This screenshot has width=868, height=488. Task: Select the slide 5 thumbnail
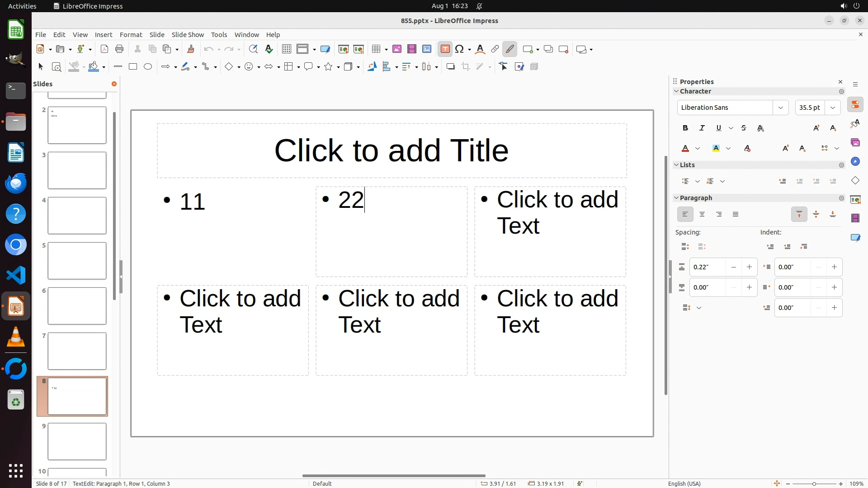[x=77, y=261]
